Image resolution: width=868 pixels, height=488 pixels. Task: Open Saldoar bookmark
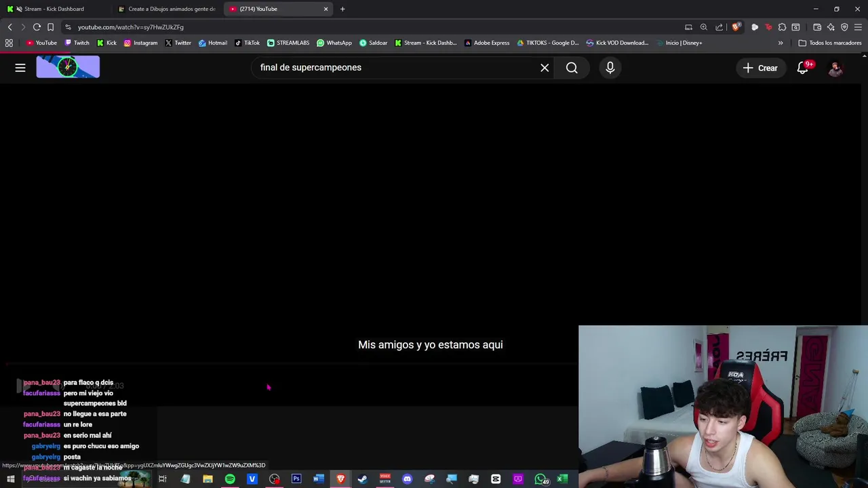tap(374, 43)
